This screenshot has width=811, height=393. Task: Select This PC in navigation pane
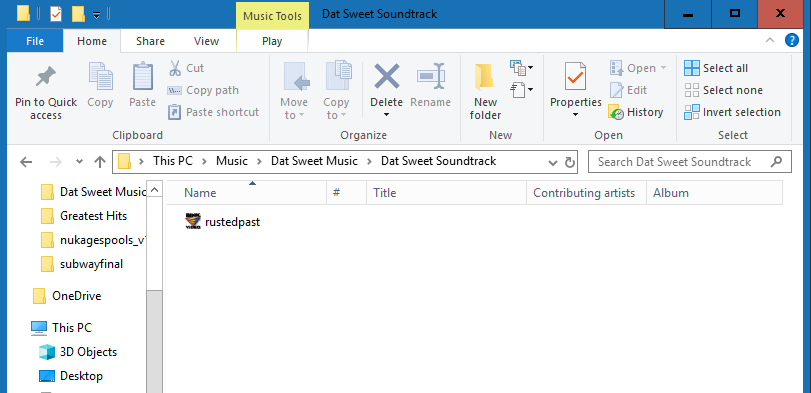pos(61,328)
